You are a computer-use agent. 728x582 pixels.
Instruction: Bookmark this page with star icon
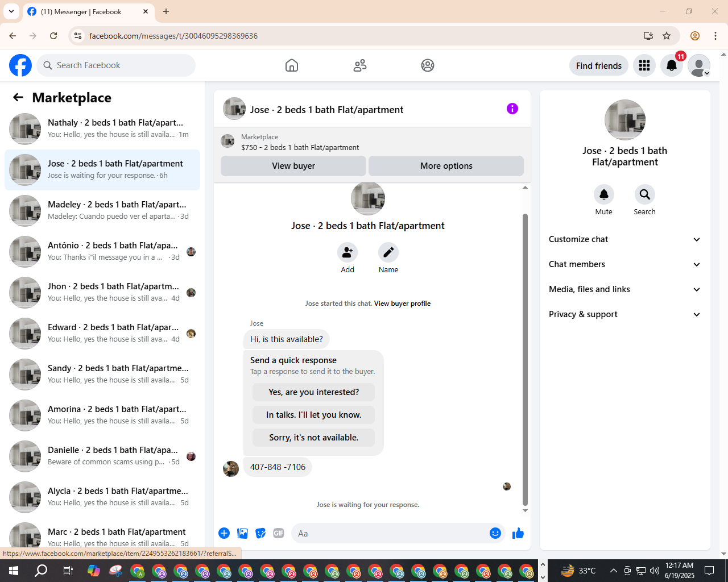(x=667, y=36)
